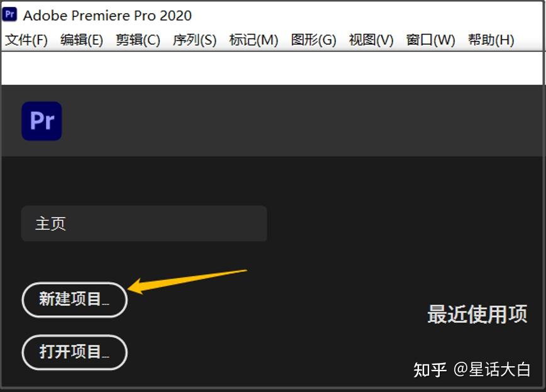Click the gray header band beside Pr logo

click(x=303, y=121)
